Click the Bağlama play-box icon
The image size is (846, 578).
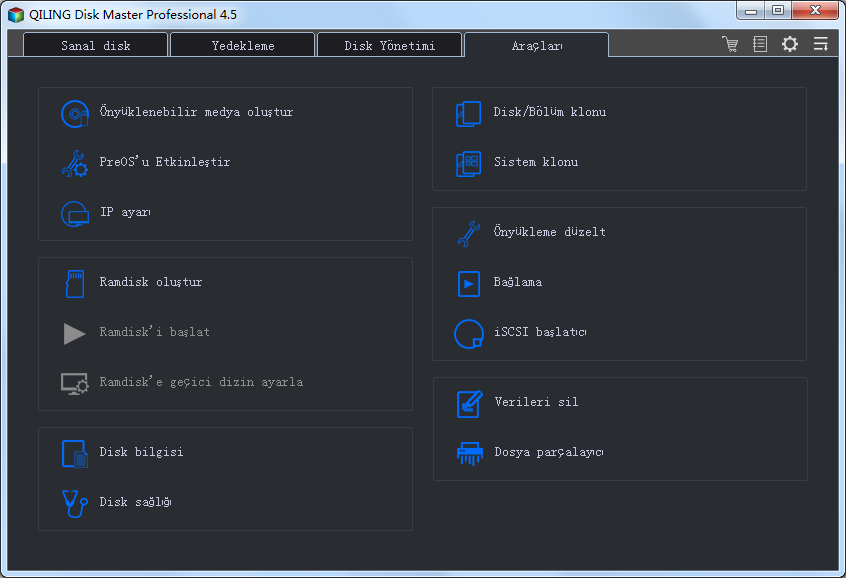pyautogui.click(x=468, y=284)
